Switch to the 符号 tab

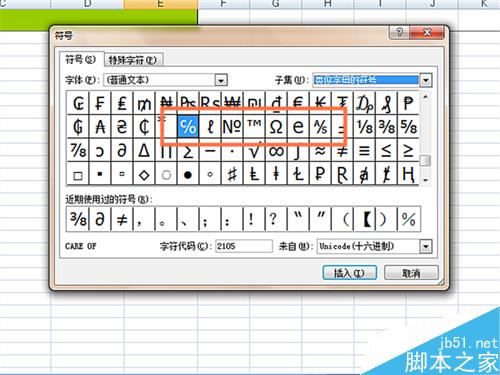coord(81,60)
